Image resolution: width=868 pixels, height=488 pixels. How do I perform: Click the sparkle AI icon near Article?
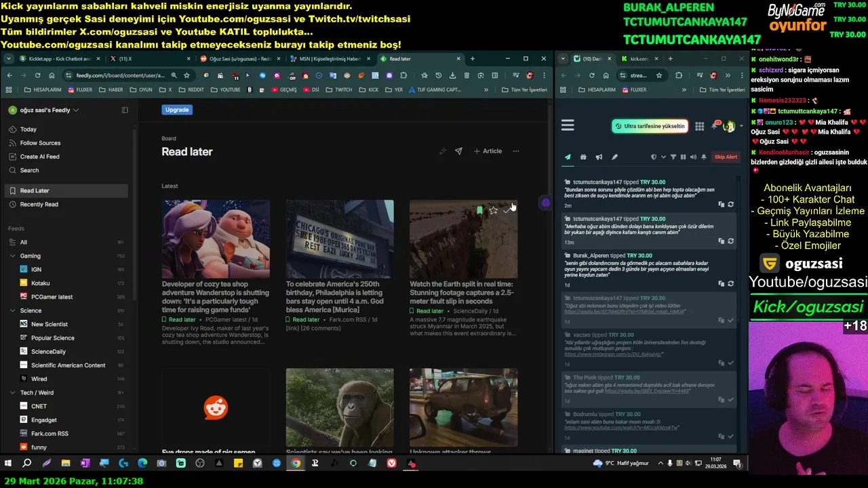tap(443, 151)
